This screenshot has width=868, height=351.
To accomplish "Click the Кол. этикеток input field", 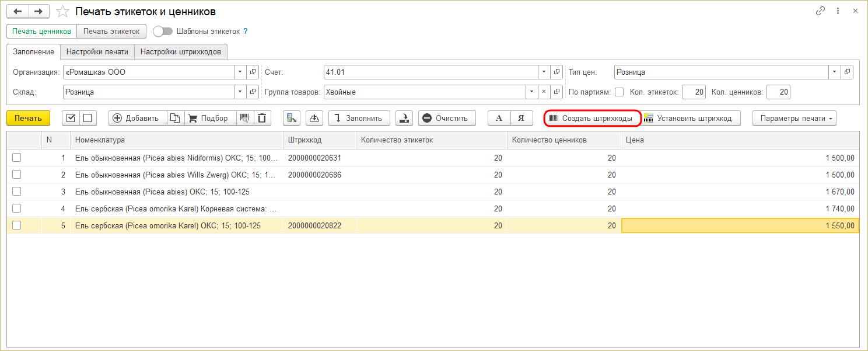I will [x=693, y=92].
